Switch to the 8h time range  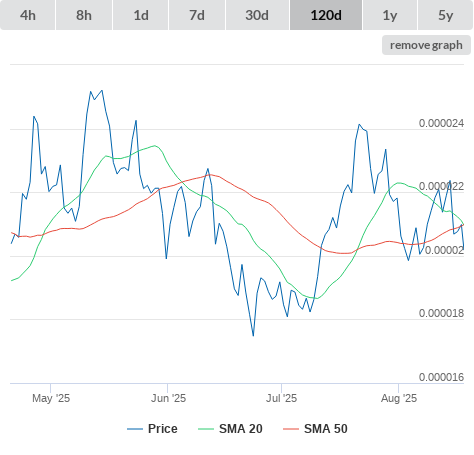click(84, 15)
